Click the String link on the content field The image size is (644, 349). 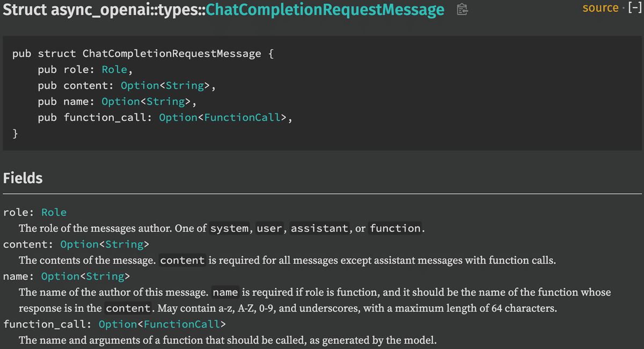(x=124, y=244)
